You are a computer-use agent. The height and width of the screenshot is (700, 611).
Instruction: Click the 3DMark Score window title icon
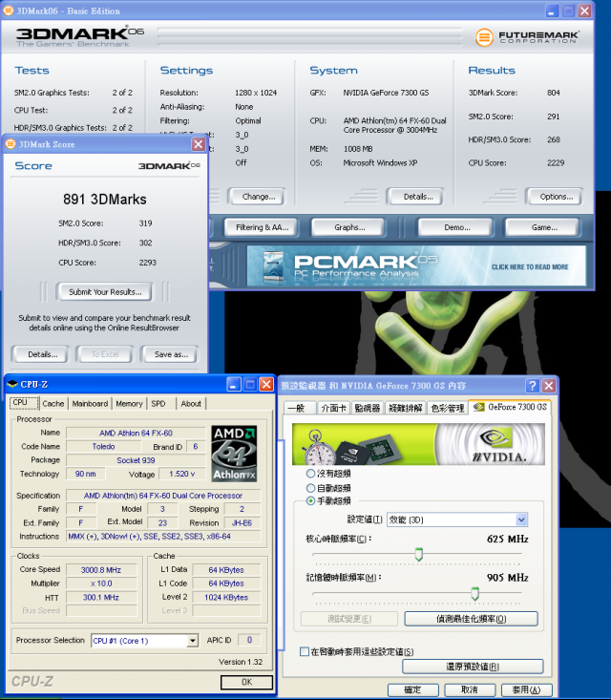11,144
